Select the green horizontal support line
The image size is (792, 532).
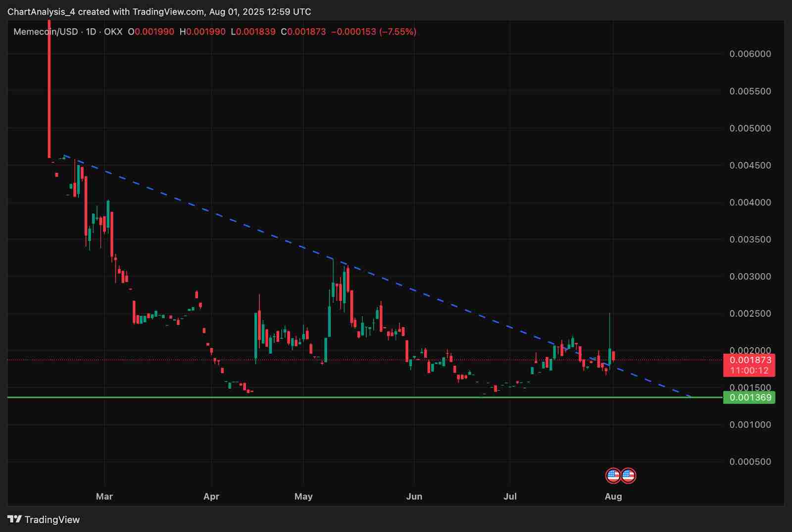click(346, 397)
